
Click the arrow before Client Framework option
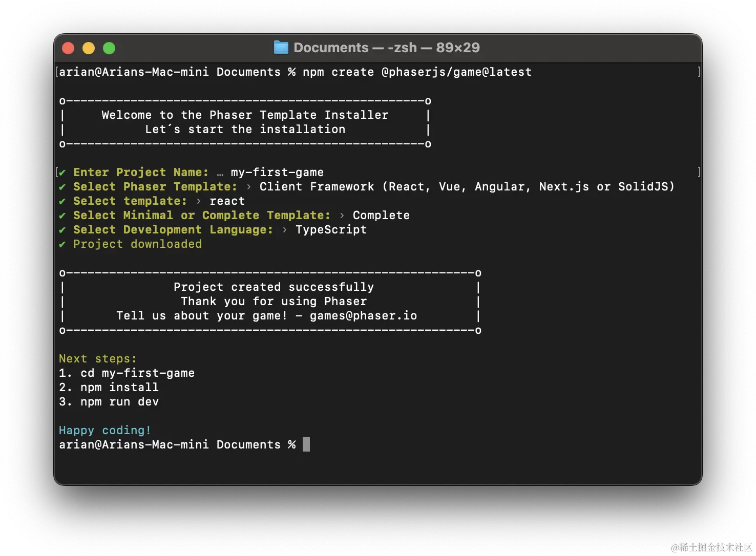click(248, 187)
